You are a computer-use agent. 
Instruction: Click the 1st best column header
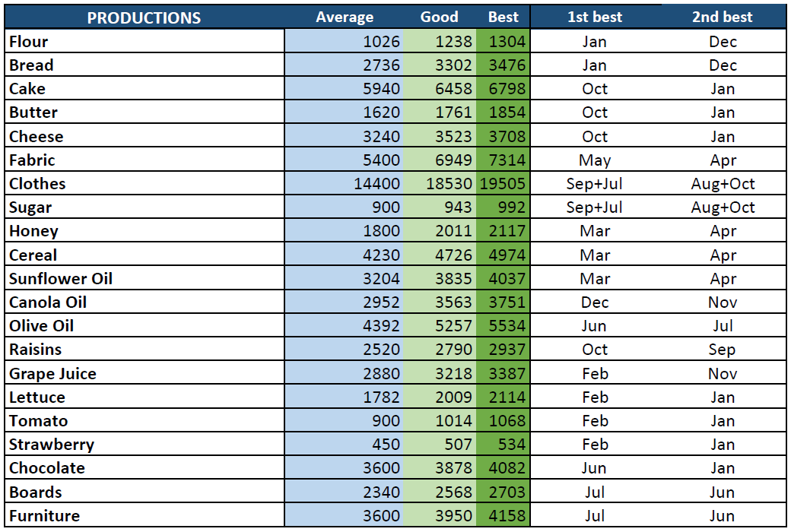pos(594,17)
